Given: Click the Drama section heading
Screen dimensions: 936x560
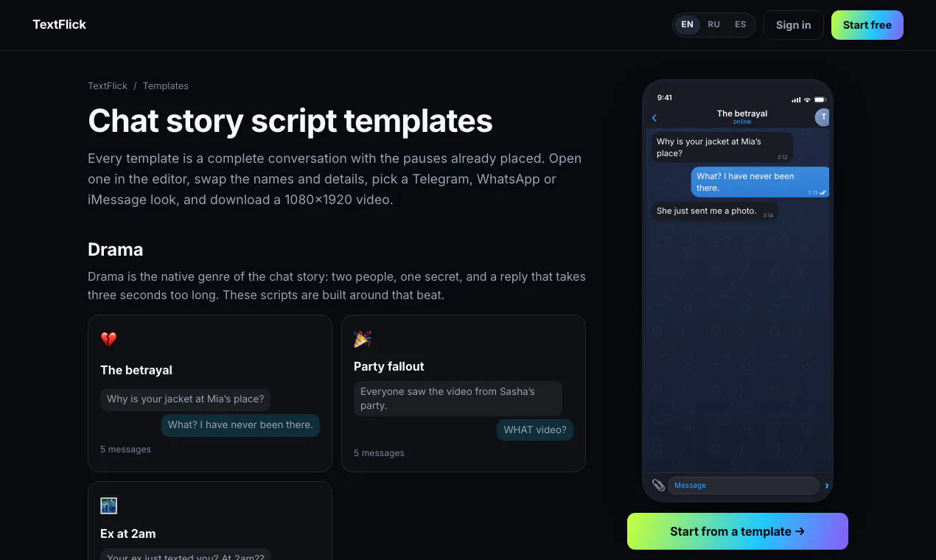Looking at the screenshot, I should click(116, 249).
